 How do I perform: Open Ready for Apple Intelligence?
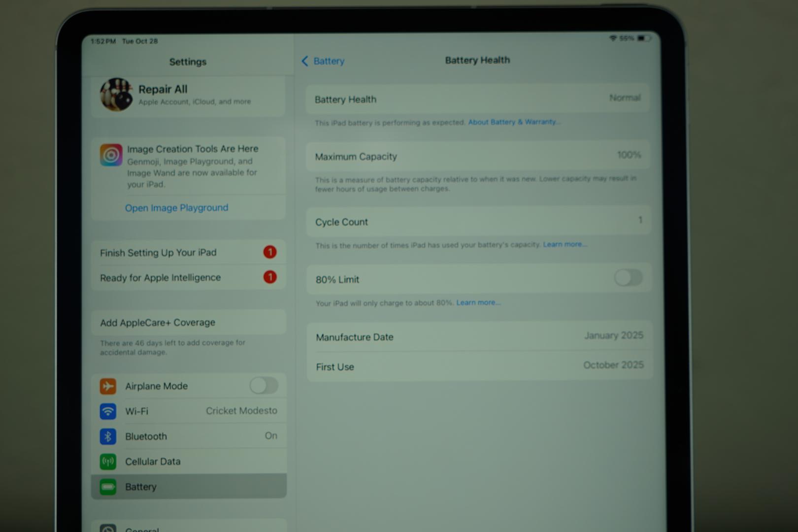click(188, 277)
